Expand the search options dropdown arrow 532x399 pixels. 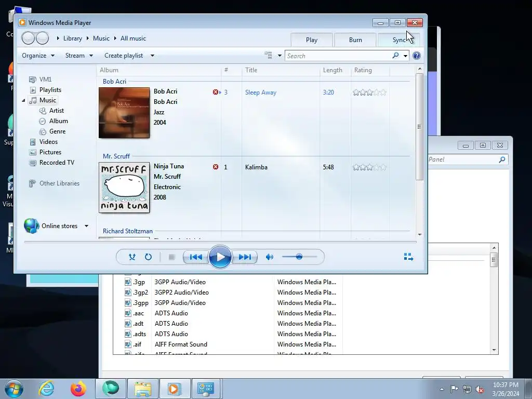pyautogui.click(x=405, y=56)
